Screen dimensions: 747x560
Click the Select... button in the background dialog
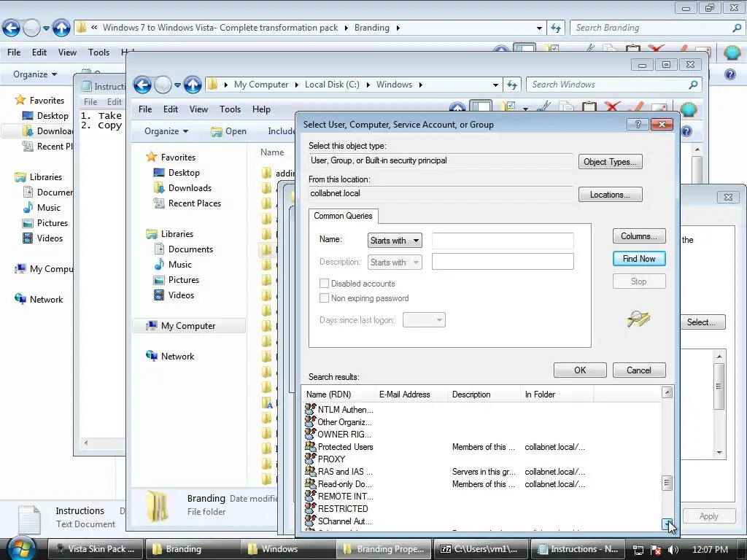coord(701,322)
